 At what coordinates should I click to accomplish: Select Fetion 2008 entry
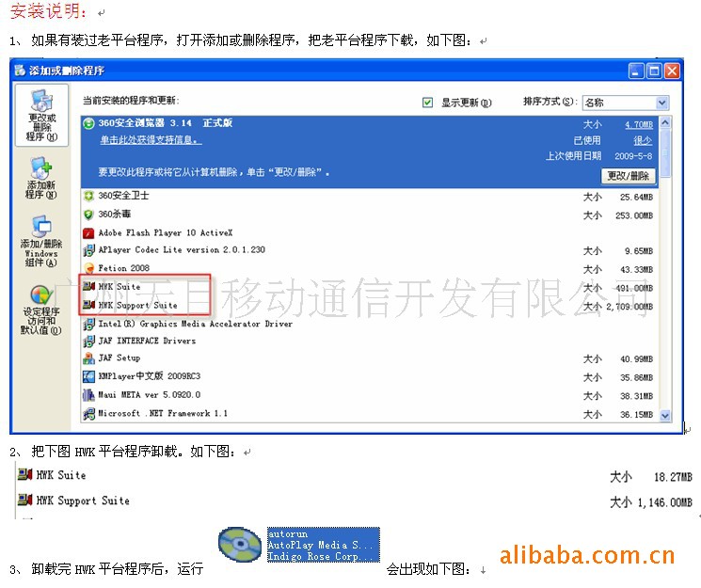(x=124, y=268)
